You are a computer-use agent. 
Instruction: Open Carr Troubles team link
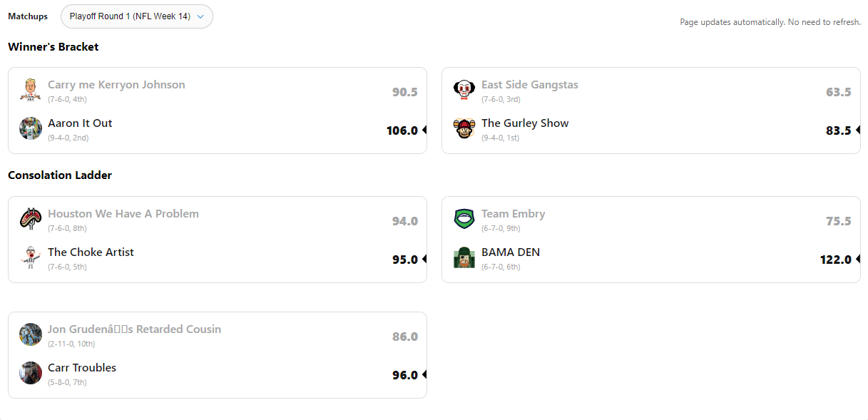(82, 368)
